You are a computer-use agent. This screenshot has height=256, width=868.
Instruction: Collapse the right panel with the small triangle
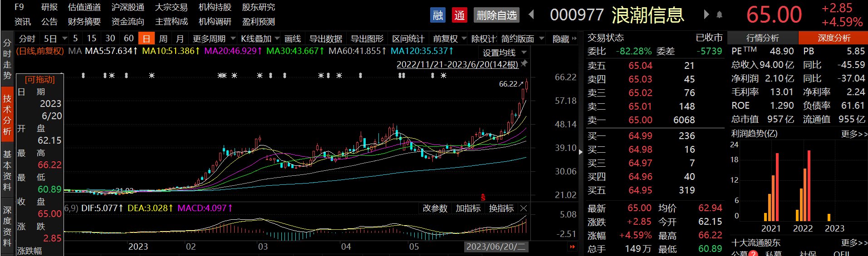(x=581, y=152)
